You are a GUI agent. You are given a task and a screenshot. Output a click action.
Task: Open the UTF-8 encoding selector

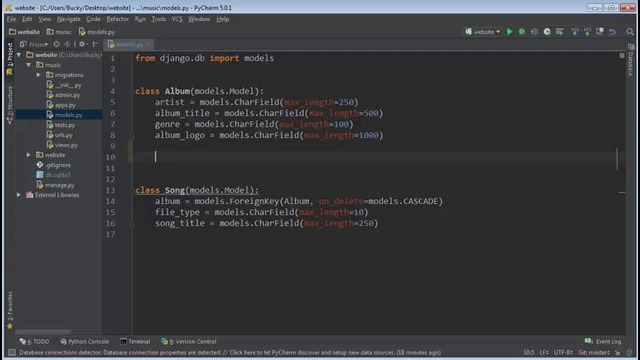click(563, 352)
